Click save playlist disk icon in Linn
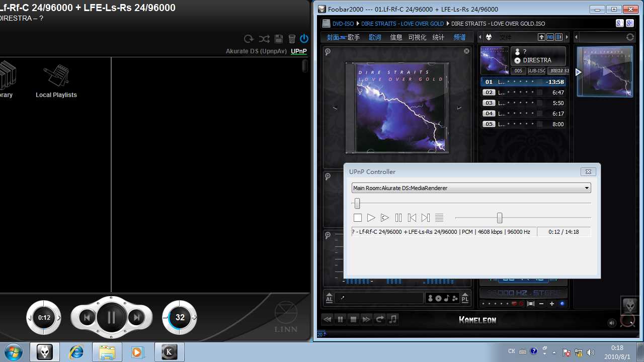The width and height of the screenshot is (644, 362). [278, 39]
